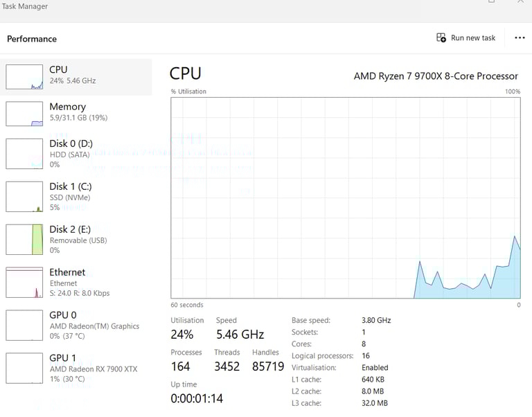
Task: Click the 5.46 GHz speed value
Action: coord(240,335)
